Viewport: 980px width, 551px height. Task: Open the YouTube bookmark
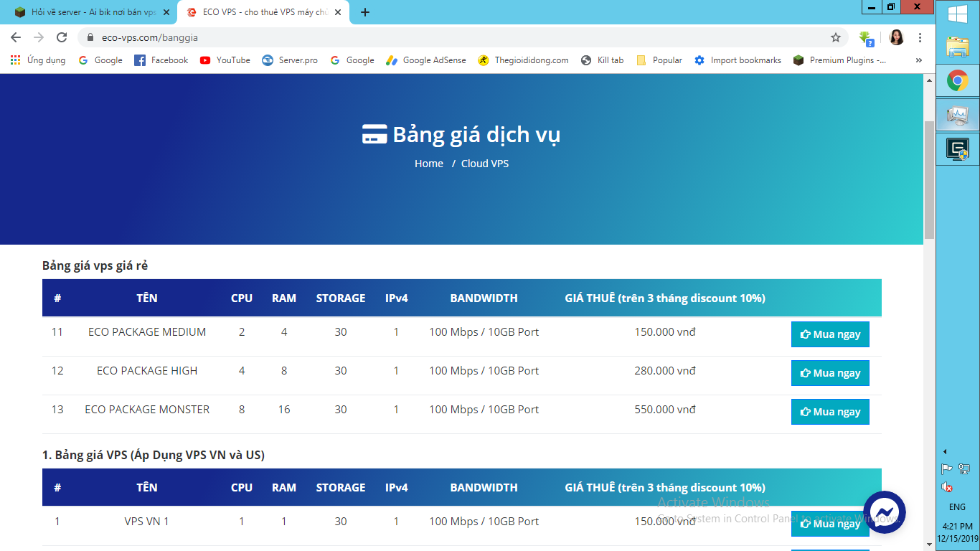(x=225, y=60)
